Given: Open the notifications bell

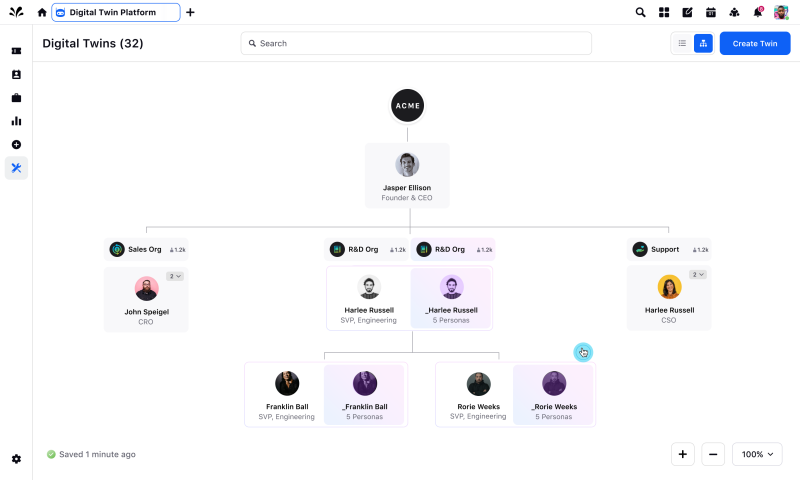Looking at the screenshot, I should tap(757, 12).
